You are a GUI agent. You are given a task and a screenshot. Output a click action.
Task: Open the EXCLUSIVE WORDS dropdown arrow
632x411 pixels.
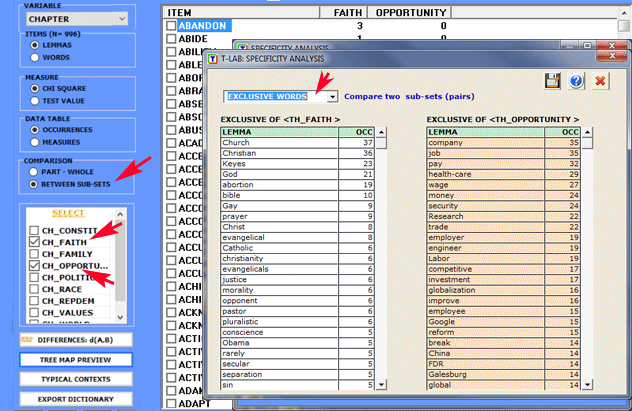click(x=332, y=97)
